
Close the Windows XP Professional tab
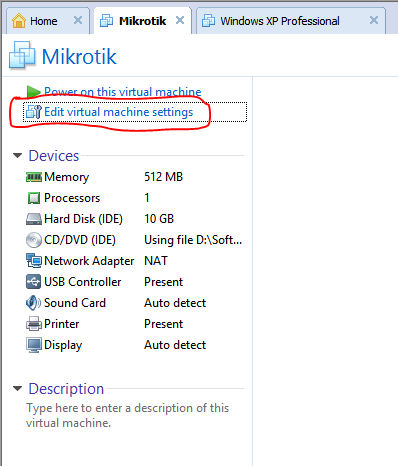pyautogui.click(x=374, y=21)
